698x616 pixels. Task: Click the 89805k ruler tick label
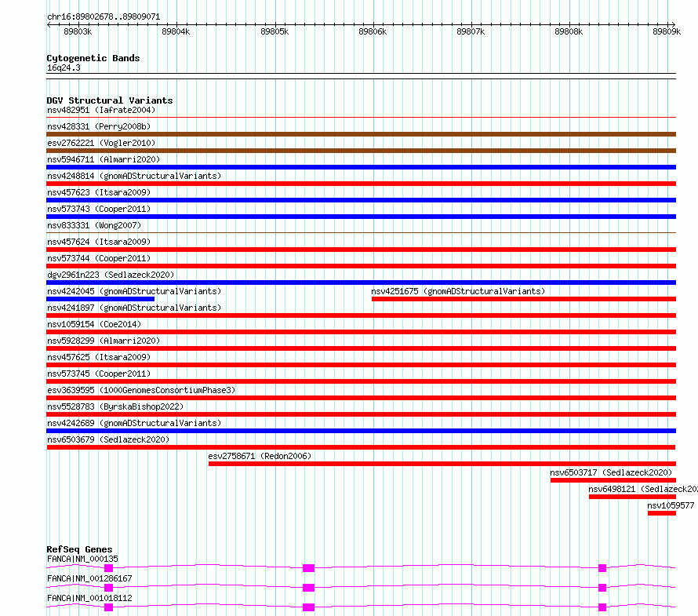(x=274, y=31)
